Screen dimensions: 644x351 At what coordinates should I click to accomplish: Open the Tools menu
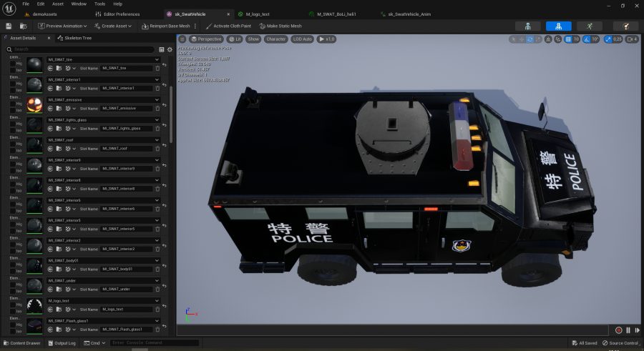coord(99,4)
